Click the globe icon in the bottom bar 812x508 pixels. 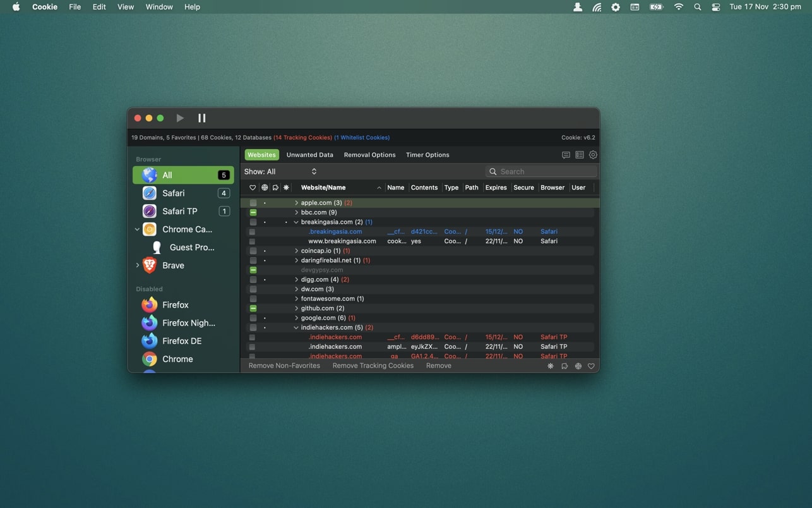pos(578,366)
